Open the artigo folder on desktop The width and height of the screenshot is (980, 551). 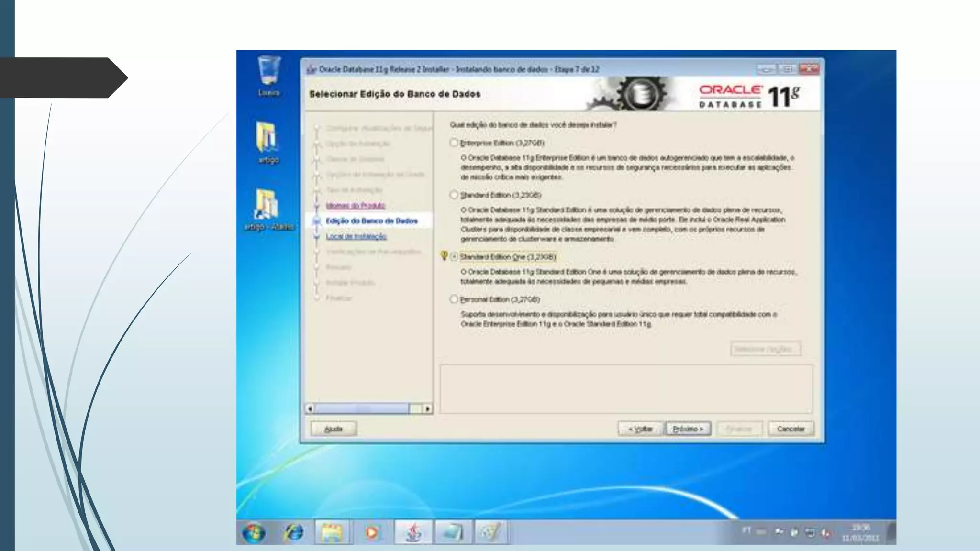[x=267, y=138]
